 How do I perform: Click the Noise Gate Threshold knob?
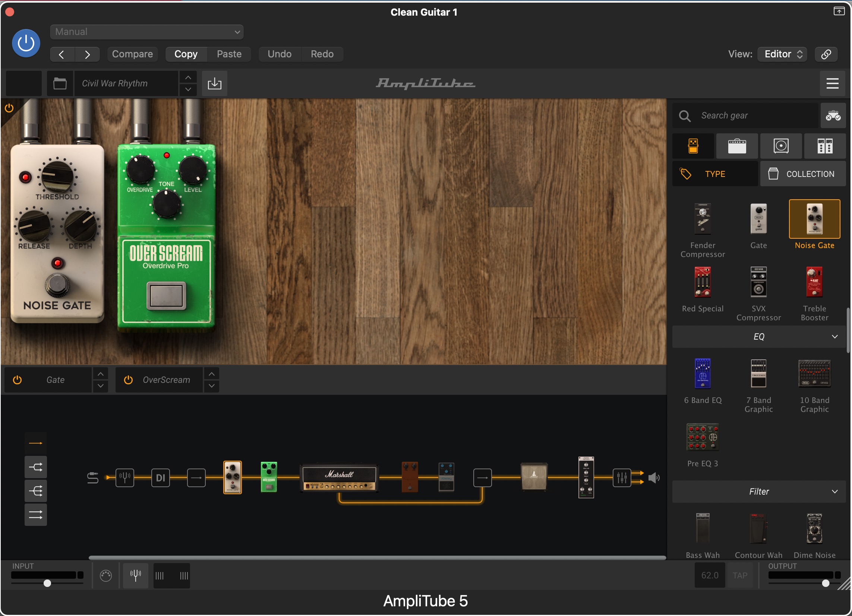coord(57,176)
